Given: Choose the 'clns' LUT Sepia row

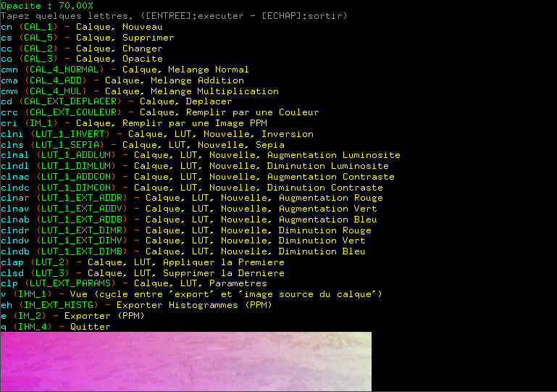Looking at the screenshot, I should [143, 145].
